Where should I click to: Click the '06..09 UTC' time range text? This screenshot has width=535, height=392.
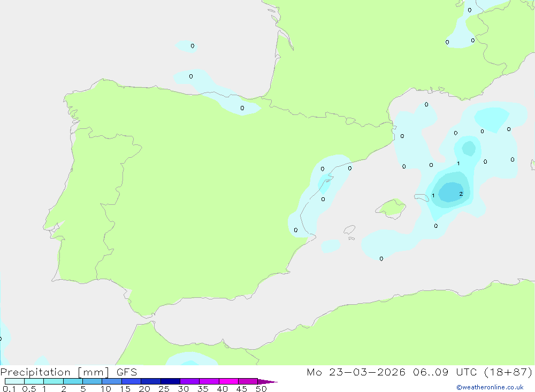coord(445,372)
